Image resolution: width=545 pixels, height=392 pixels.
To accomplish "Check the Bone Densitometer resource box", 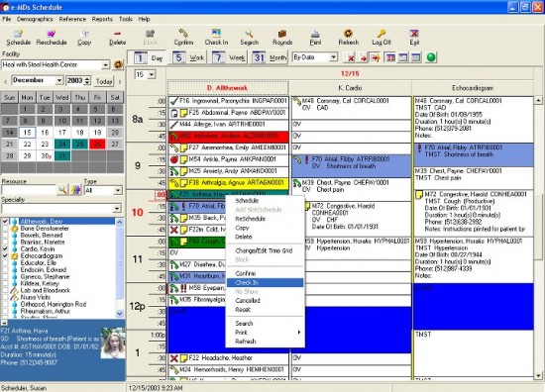I will (5, 228).
